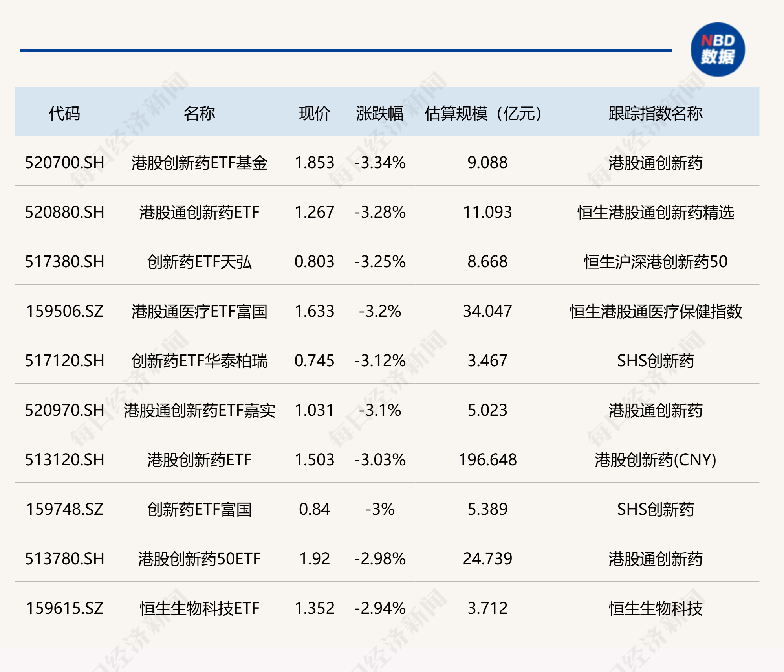
Task: Click the -3.34% change value
Action: pyautogui.click(x=379, y=163)
